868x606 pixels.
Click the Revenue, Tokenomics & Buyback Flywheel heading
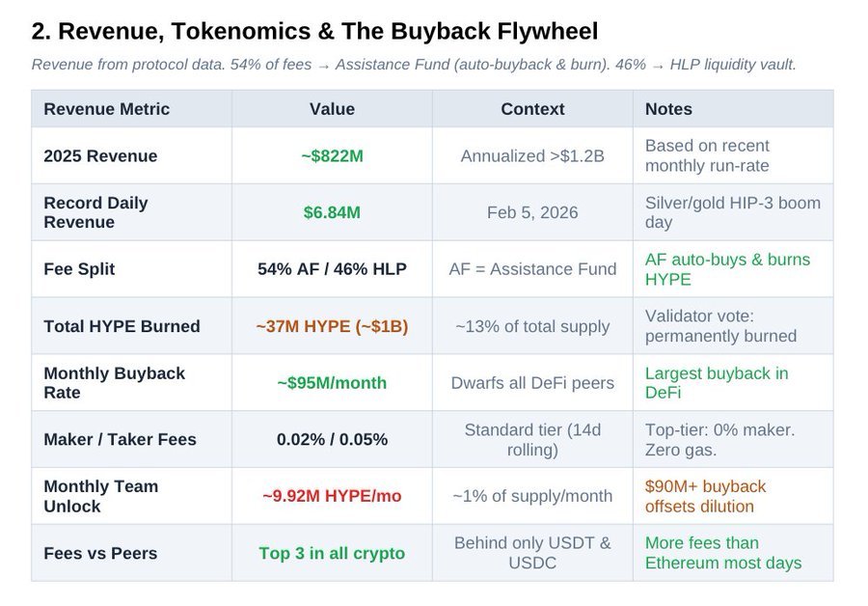tap(314, 32)
